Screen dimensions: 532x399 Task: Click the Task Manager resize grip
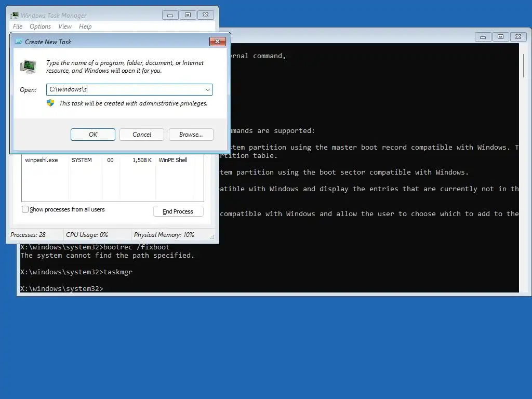tap(212, 237)
